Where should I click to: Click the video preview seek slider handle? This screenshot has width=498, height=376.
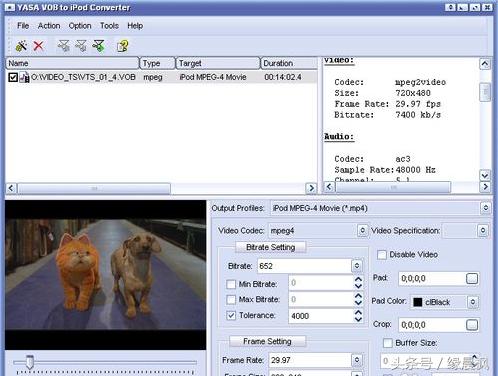(x=30, y=362)
